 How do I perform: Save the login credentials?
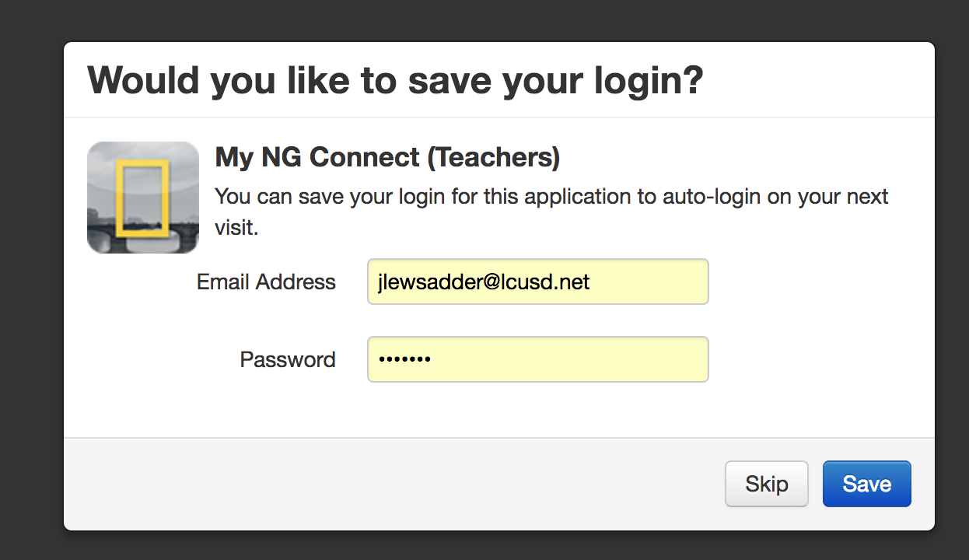(866, 484)
